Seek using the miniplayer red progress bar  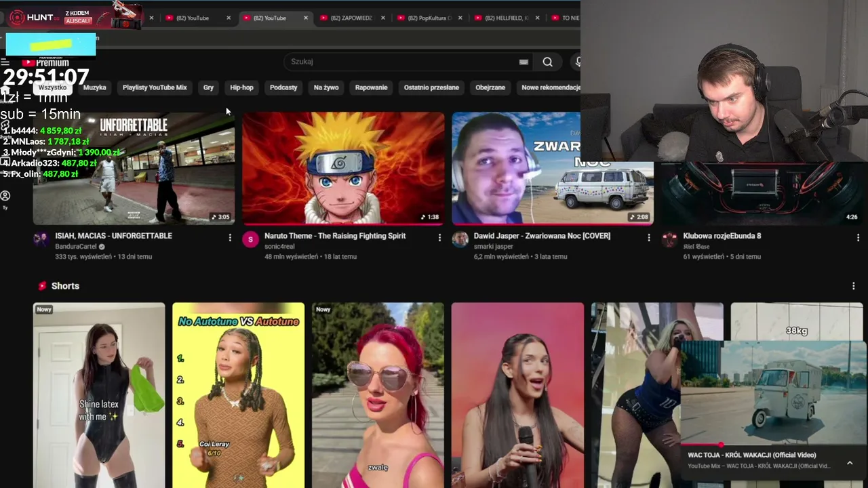[x=773, y=445]
